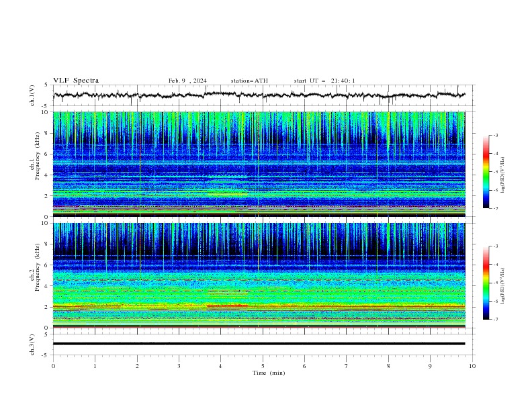Click the "Time (min)" axis label
This screenshot has height=411, width=532.
coord(269,373)
